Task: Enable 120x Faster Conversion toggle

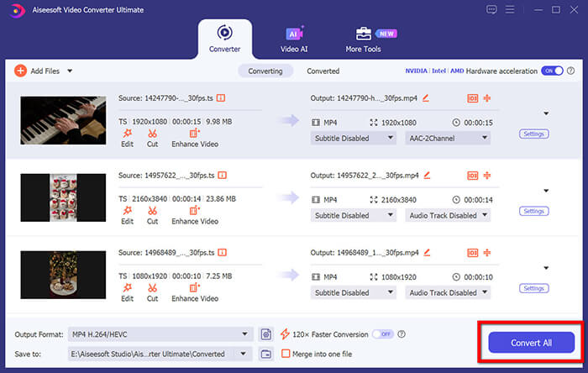Action: [382, 334]
